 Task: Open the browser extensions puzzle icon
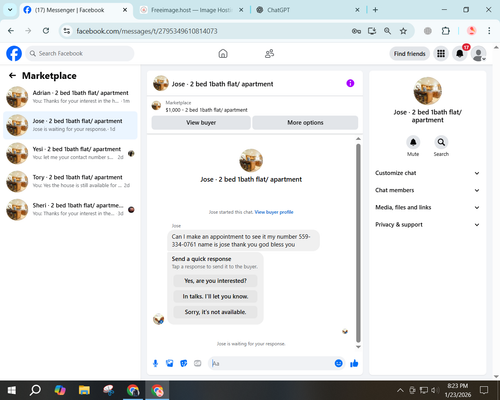tap(446, 31)
